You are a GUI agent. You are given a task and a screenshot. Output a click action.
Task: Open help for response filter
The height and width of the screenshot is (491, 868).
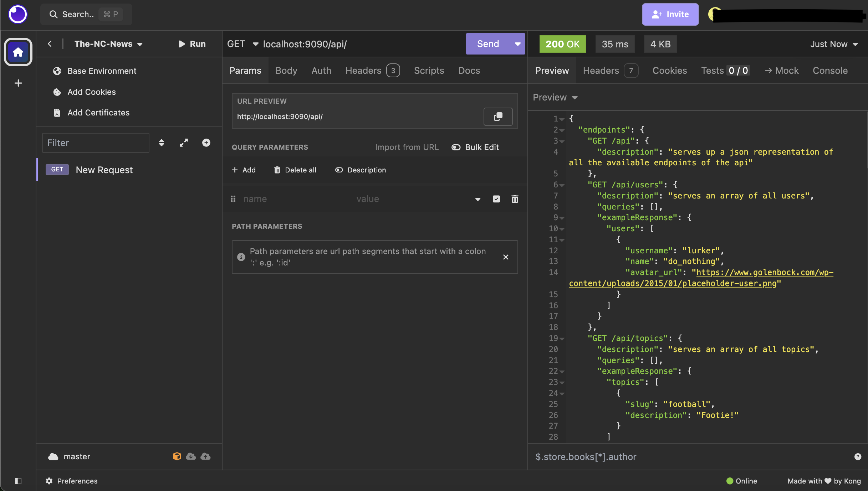pyautogui.click(x=858, y=457)
